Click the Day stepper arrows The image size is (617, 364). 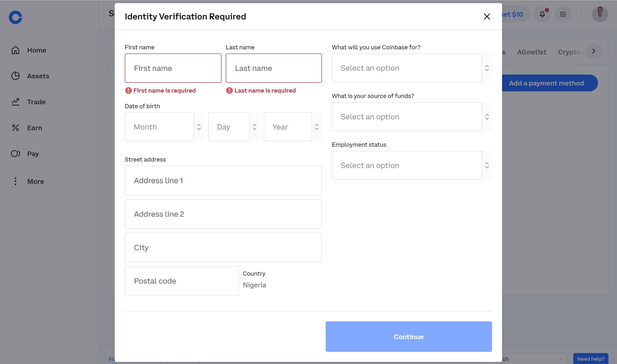point(255,127)
